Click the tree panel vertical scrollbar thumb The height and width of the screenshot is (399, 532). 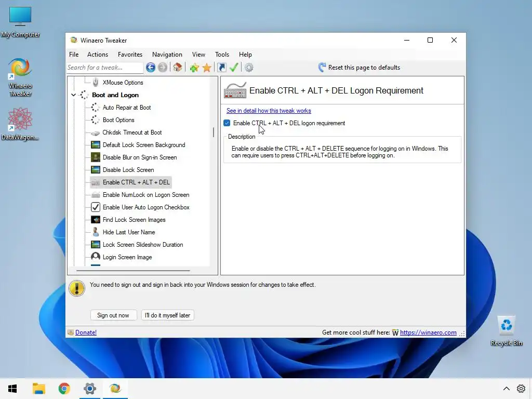pyautogui.click(x=214, y=132)
